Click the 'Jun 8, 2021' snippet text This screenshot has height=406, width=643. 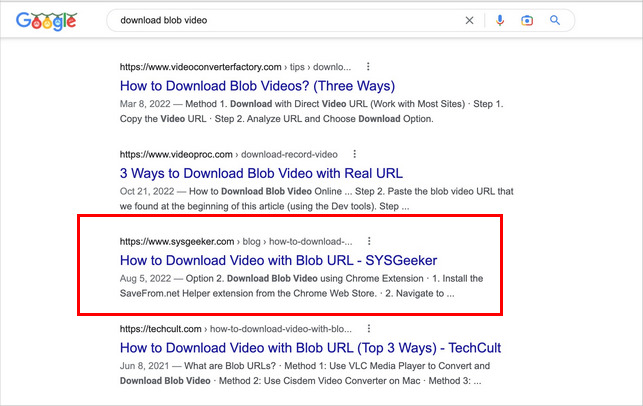[x=144, y=366]
